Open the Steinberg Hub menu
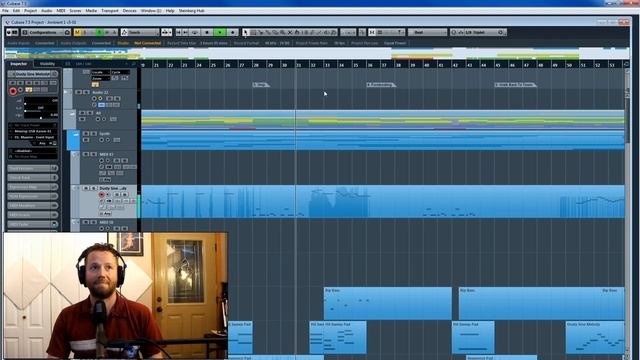Viewport: 640px width, 360px height. click(191, 11)
